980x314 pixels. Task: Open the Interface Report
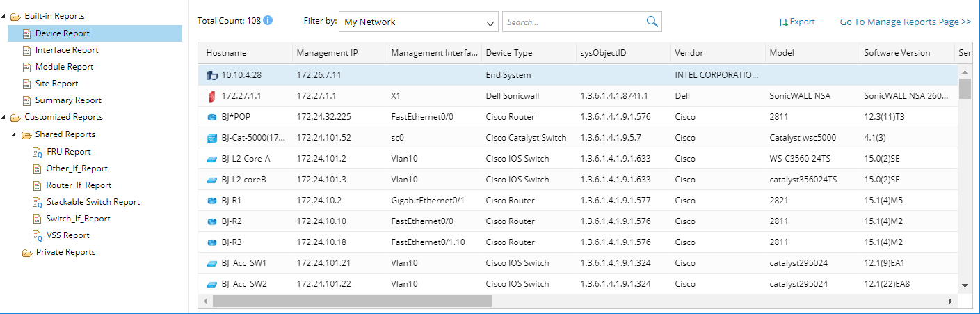pos(67,50)
